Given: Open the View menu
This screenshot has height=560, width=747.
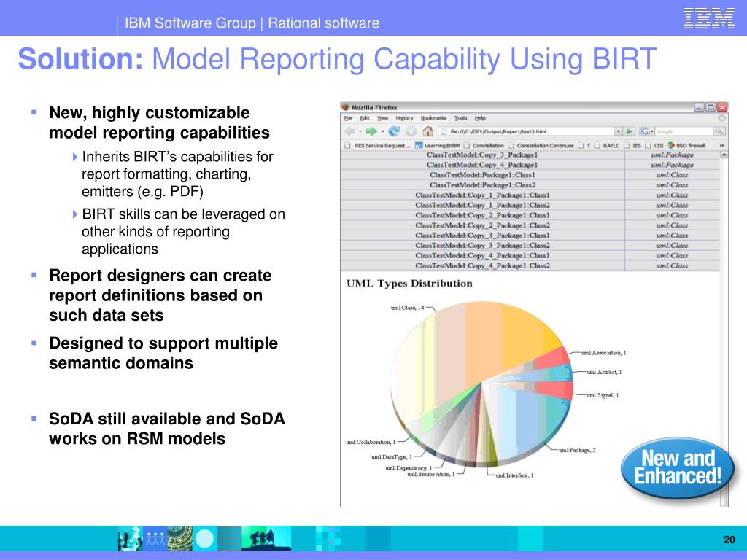Looking at the screenshot, I should tap(382, 118).
